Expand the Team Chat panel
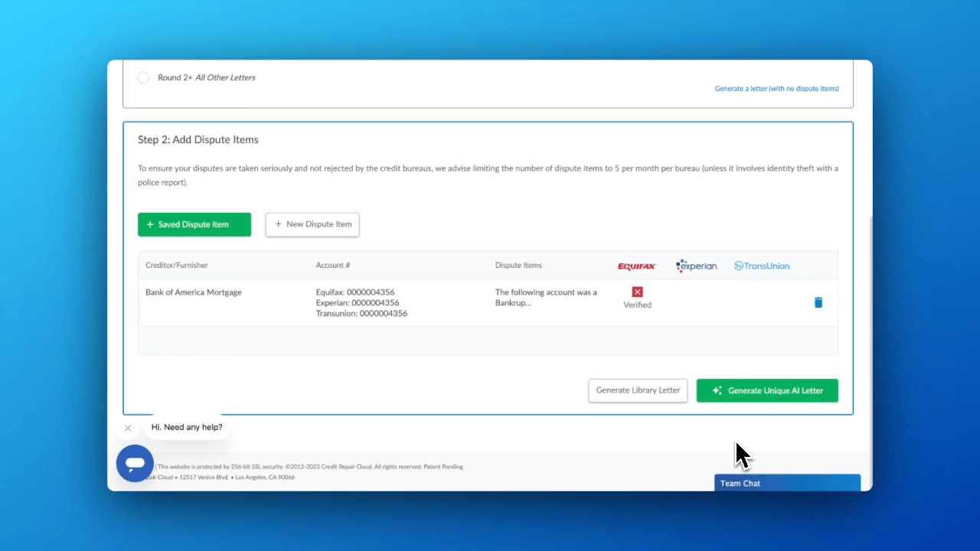 pos(787,483)
